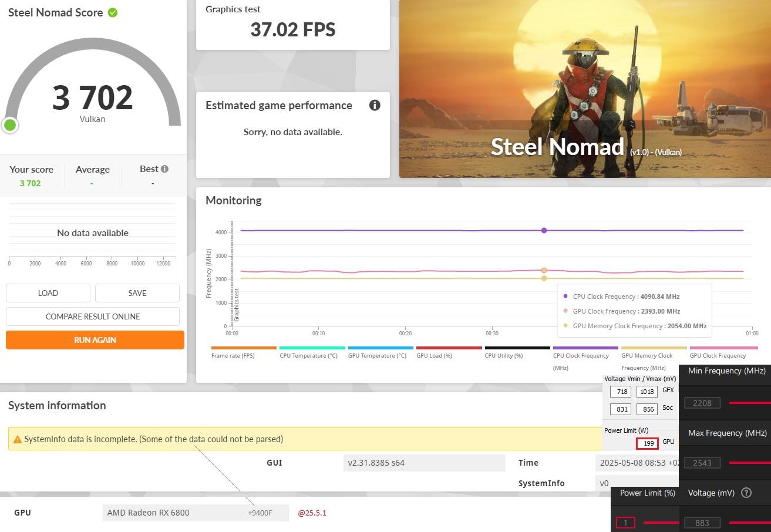Click the Soc Vmin field 831
The width and height of the screenshot is (771, 532).
click(621, 409)
